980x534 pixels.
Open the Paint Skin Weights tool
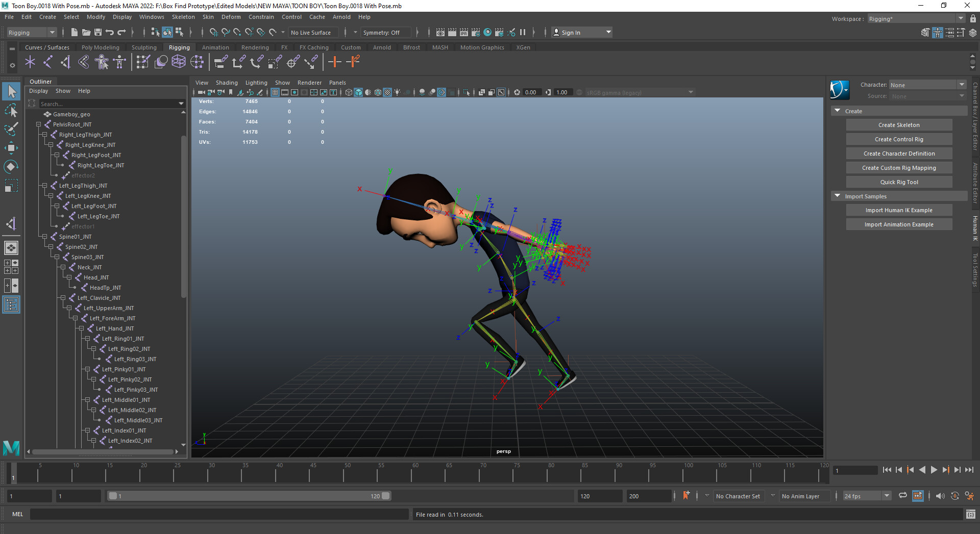(143, 62)
